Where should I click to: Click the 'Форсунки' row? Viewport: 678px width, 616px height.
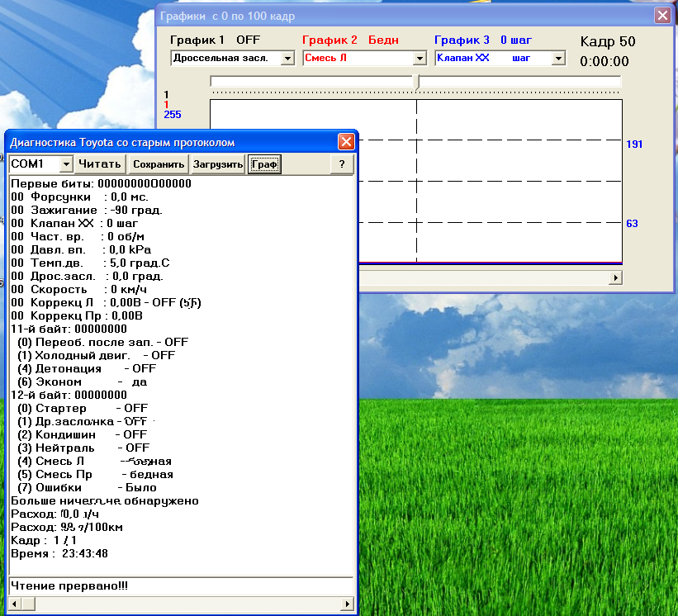coord(79,197)
